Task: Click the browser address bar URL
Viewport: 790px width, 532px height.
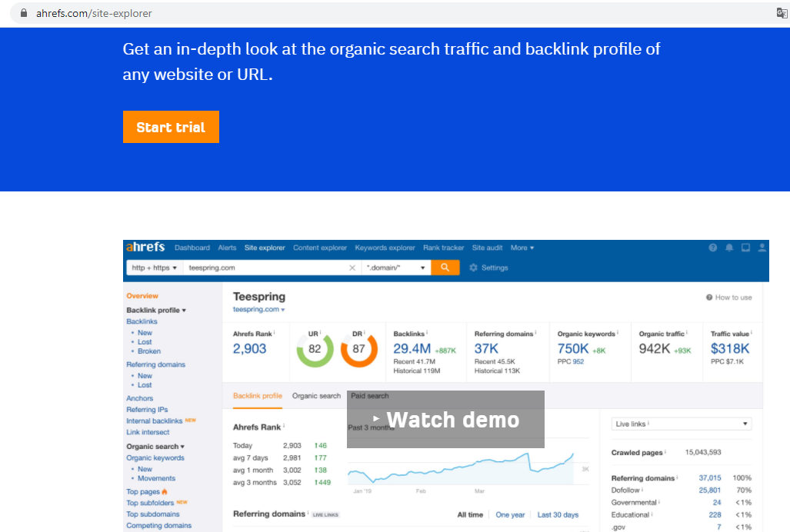Action: coord(94,14)
